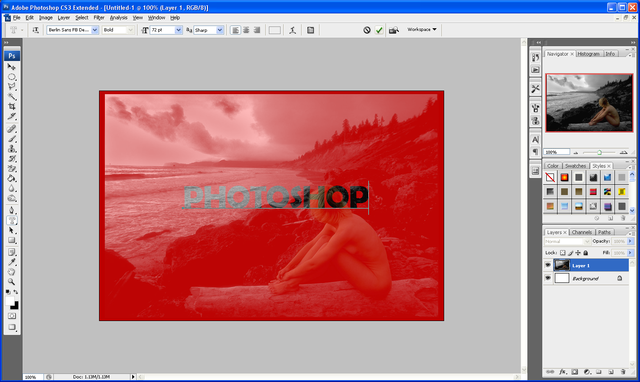This screenshot has height=382, width=640.
Task: Select the Hand tool
Action: point(12,272)
